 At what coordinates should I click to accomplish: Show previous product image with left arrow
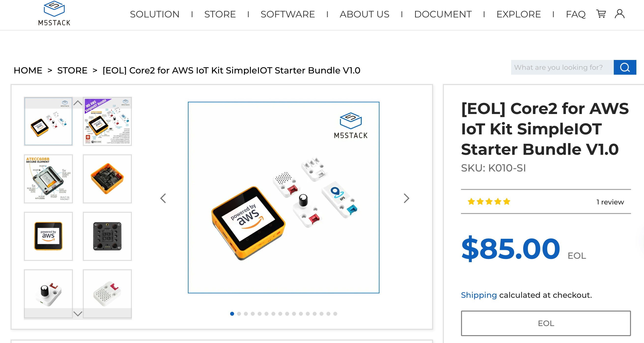(x=163, y=199)
